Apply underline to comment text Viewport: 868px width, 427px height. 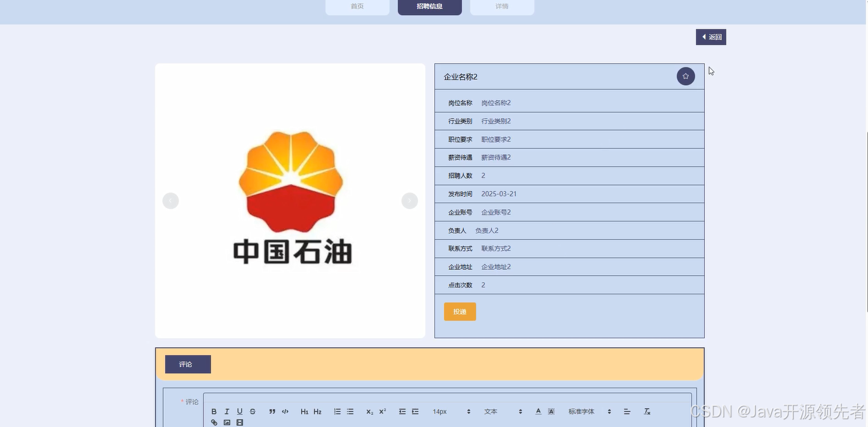tap(239, 411)
